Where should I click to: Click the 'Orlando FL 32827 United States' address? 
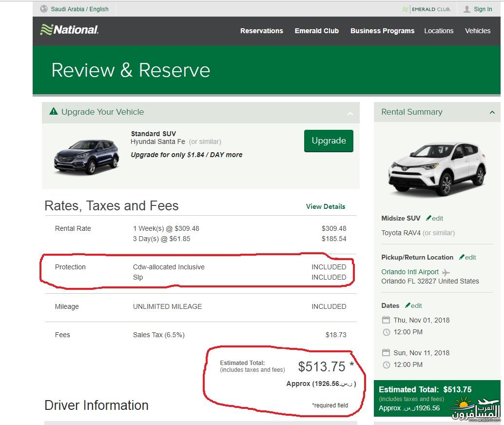[x=430, y=281]
